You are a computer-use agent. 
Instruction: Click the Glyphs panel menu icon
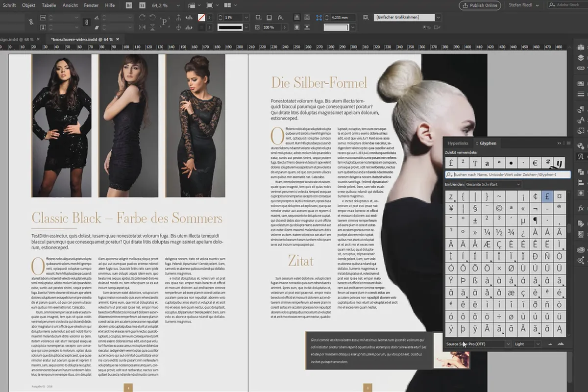coord(568,143)
